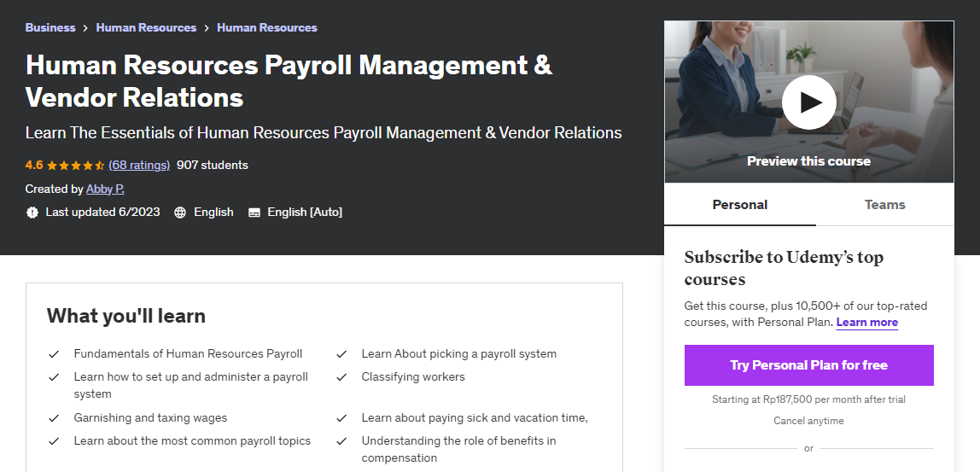The width and height of the screenshot is (980, 472).
Task: Click the star rating icons
Action: click(76, 166)
